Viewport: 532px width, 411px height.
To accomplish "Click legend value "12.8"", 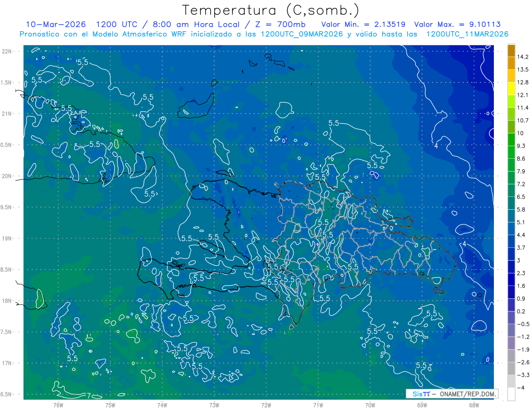I will [523, 82].
